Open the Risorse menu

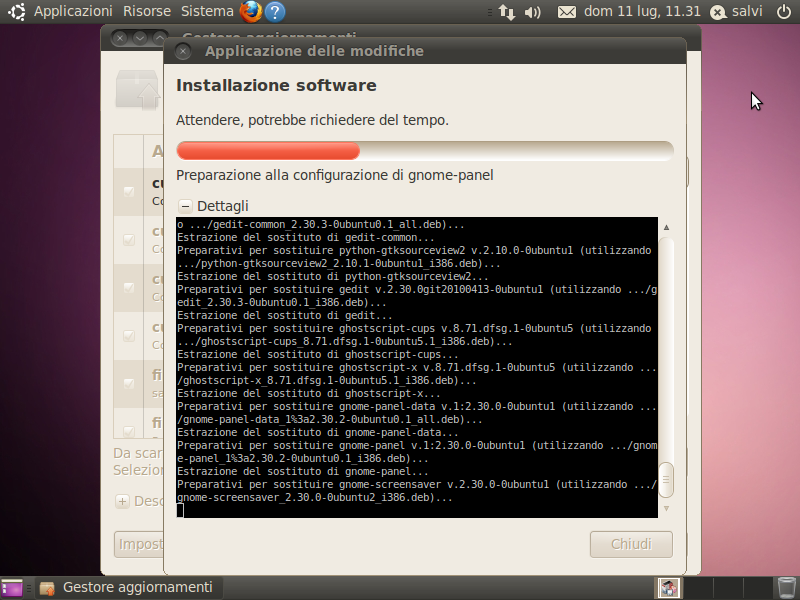point(147,11)
